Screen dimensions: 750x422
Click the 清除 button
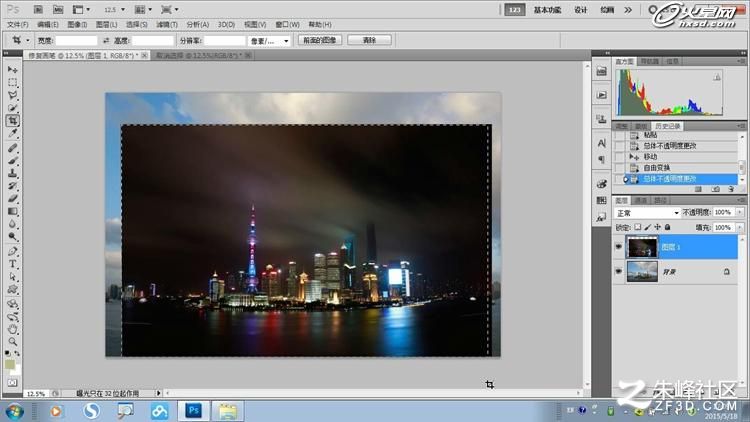click(x=369, y=40)
